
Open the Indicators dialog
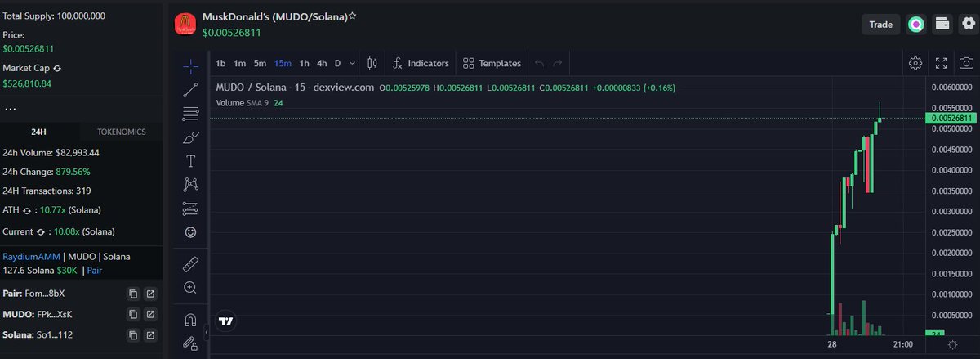tap(421, 63)
